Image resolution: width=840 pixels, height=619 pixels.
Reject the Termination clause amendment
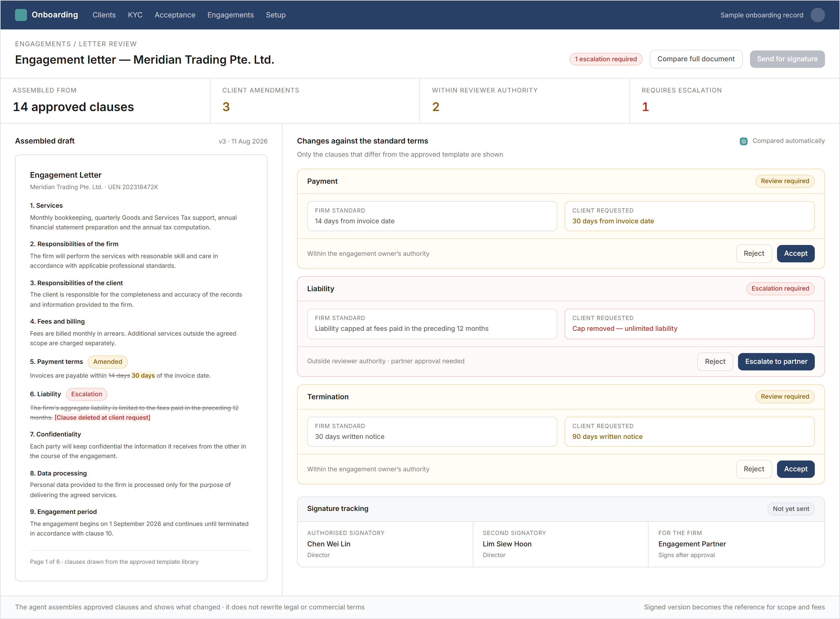(x=754, y=469)
